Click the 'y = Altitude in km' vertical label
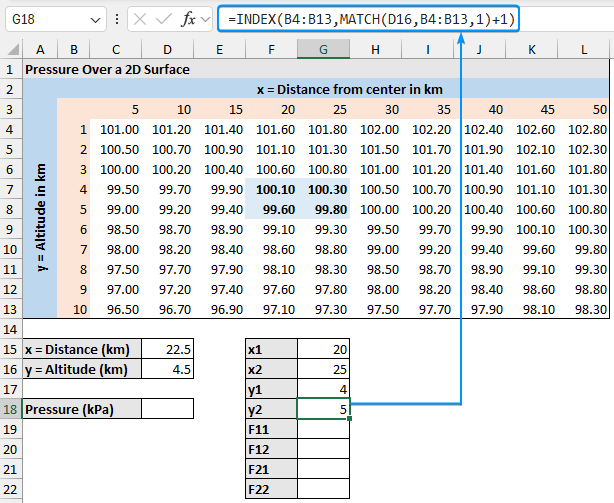The image size is (614, 503). click(x=40, y=218)
